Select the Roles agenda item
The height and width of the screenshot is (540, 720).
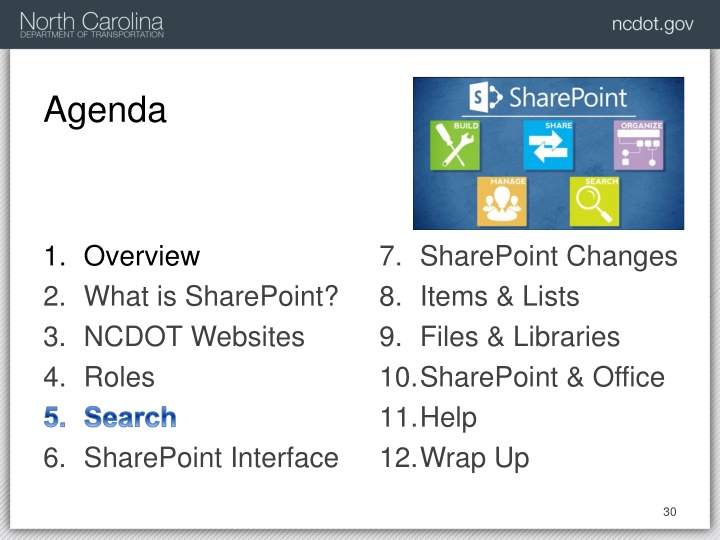coord(119,377)
